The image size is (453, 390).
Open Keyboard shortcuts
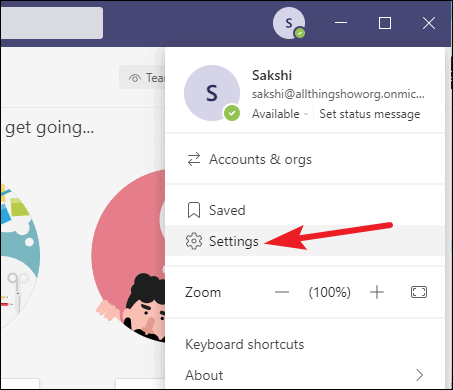click(x=305, y=344)
